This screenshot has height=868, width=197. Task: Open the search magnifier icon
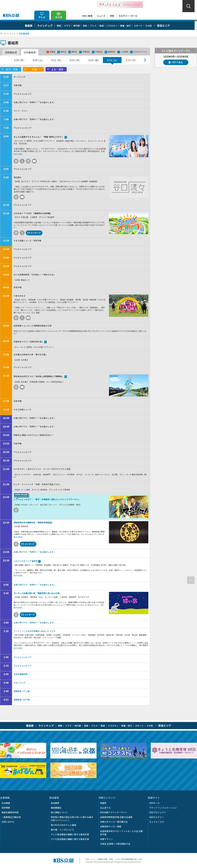click(x=189, y=6)
